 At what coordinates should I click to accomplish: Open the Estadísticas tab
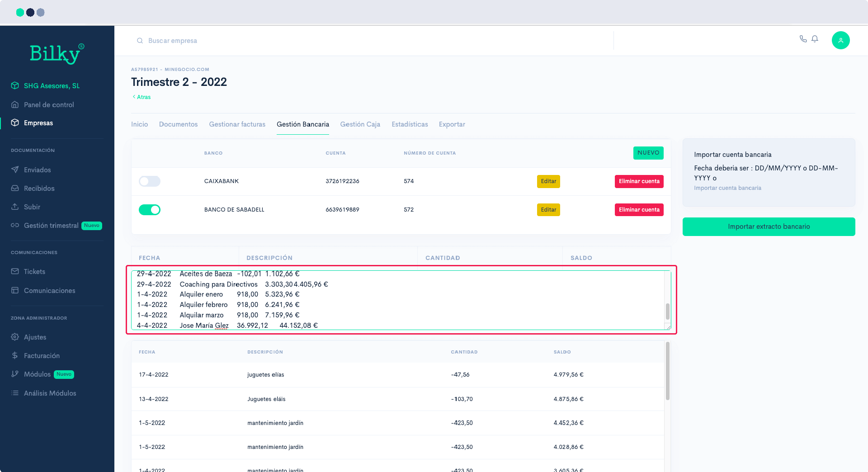(x=410, y=124)
